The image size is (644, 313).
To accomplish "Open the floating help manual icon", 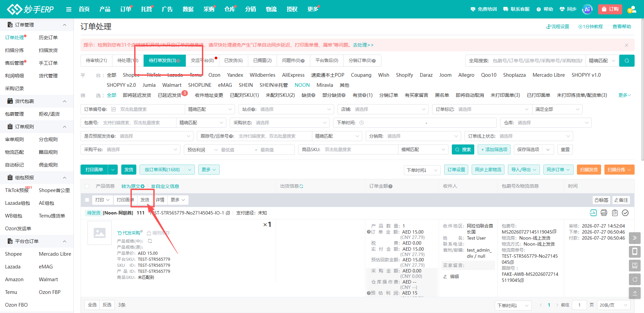I will pos(635,265).
